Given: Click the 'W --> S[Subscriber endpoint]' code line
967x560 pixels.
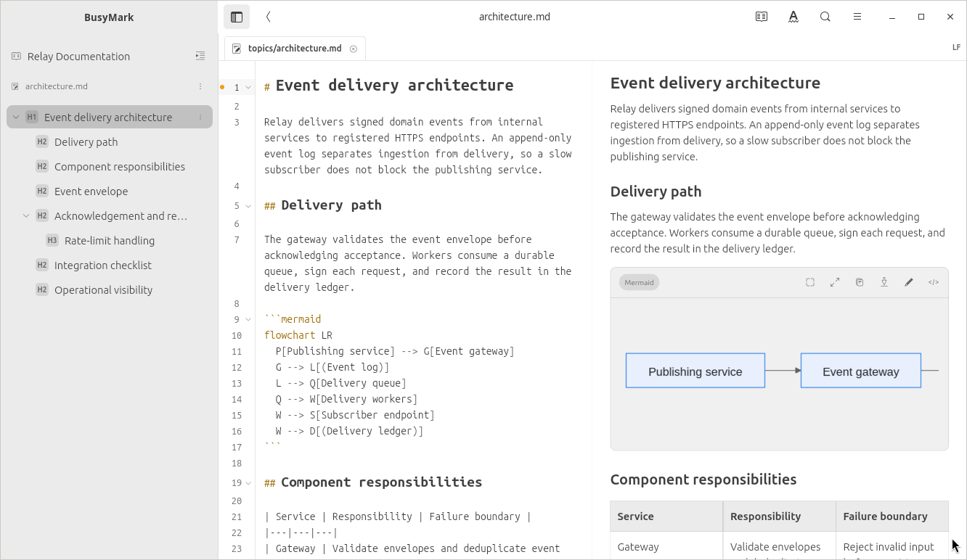Looking at the screenshot, I should [x=355, y=415].
